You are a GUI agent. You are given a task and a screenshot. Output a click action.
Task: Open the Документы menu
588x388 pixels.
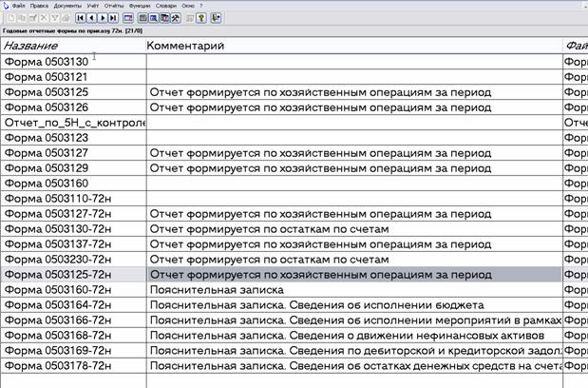[67, 5]
